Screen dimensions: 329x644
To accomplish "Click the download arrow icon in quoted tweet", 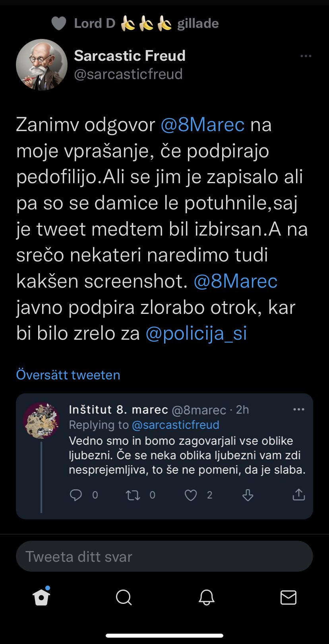I will (x=248, y=495).
